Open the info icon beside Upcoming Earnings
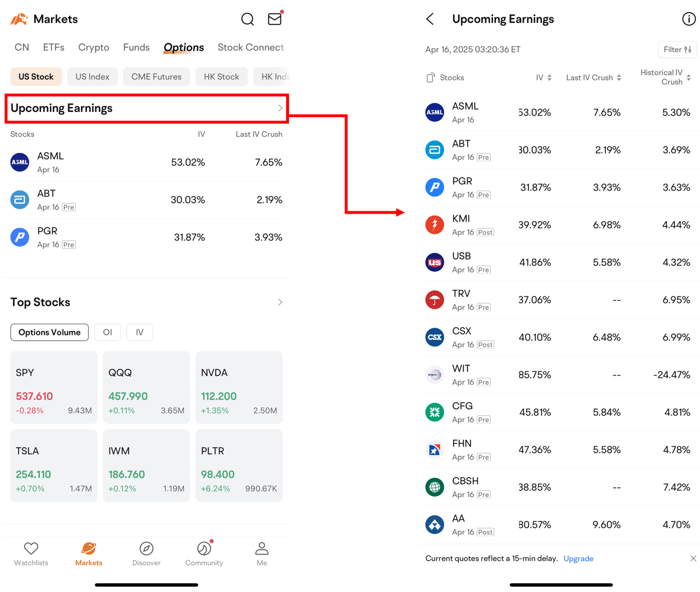 (x=688, y=19)
